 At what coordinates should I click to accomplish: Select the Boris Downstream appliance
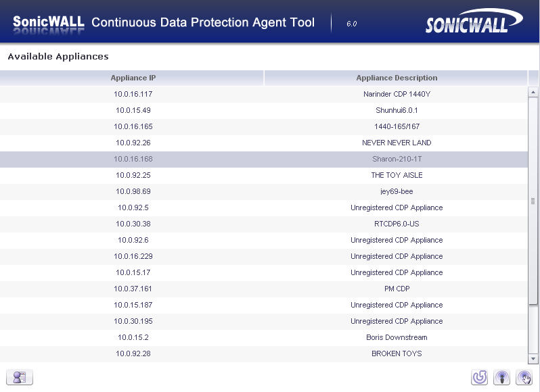(264, 337)
